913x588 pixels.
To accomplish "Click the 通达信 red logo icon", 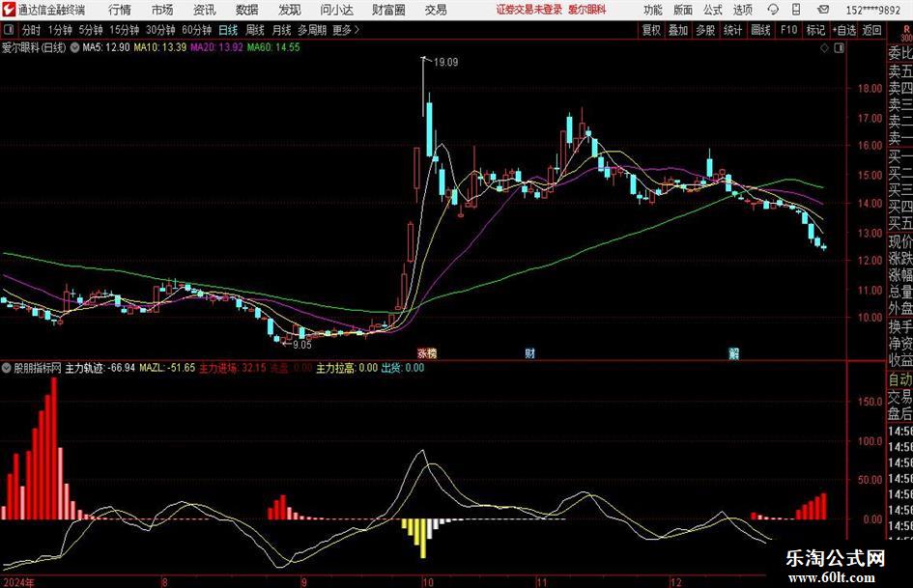I will (9, 9).
